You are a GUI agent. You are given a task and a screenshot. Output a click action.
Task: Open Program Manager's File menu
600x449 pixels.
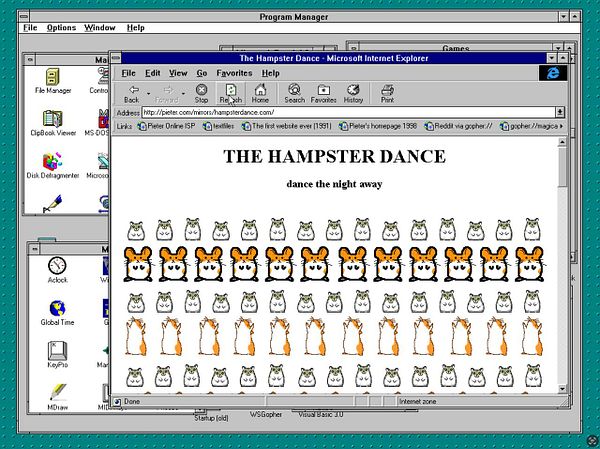point(30,28)
